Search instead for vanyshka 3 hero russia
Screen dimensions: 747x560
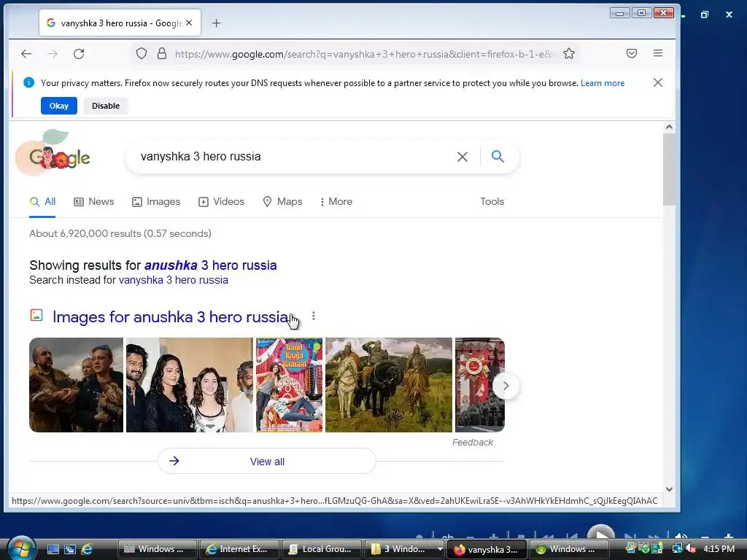[x=174, y=280]
